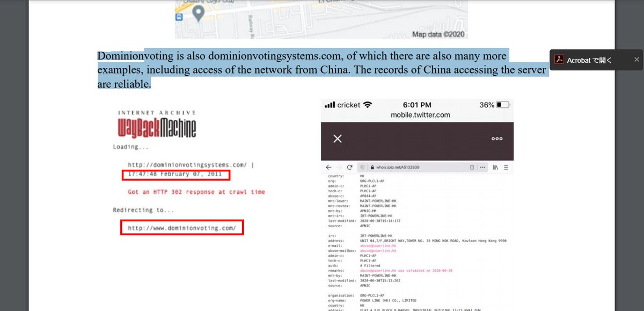Click the 'Acrobat で開く' button

point(590,60)
